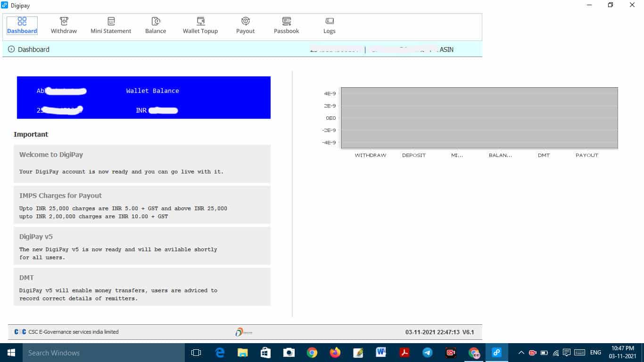Open the Windows Start menu
Image resolution: width=644 pixels, height=362 pixels.
coord(11,353)
